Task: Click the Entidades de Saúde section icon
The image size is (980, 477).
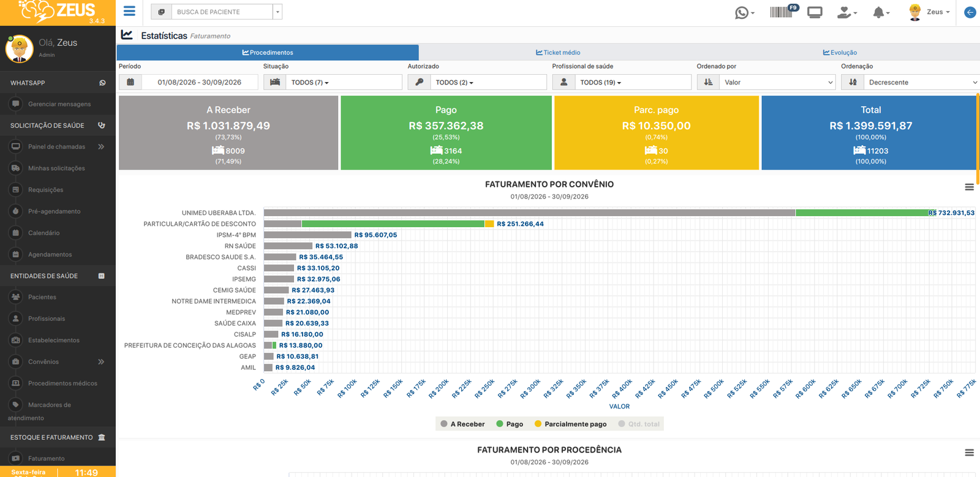Action: click(x=102, y=276)
